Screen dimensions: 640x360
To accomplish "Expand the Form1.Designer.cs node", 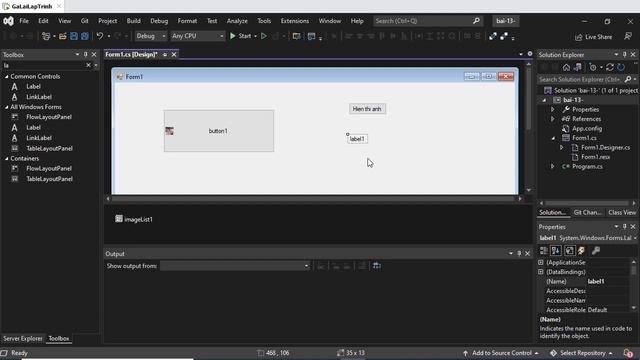I will [x=562, y=147].
